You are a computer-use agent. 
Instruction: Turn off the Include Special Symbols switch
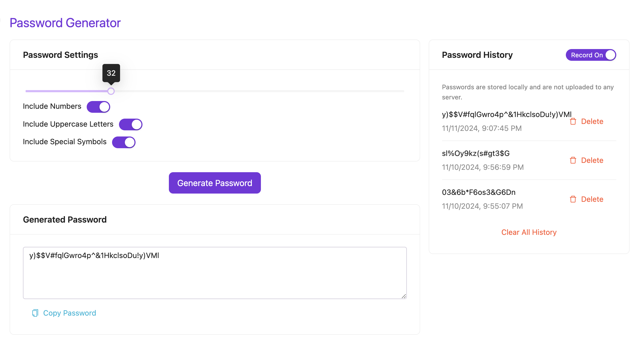pyautogui.click(x=124, y=142)
